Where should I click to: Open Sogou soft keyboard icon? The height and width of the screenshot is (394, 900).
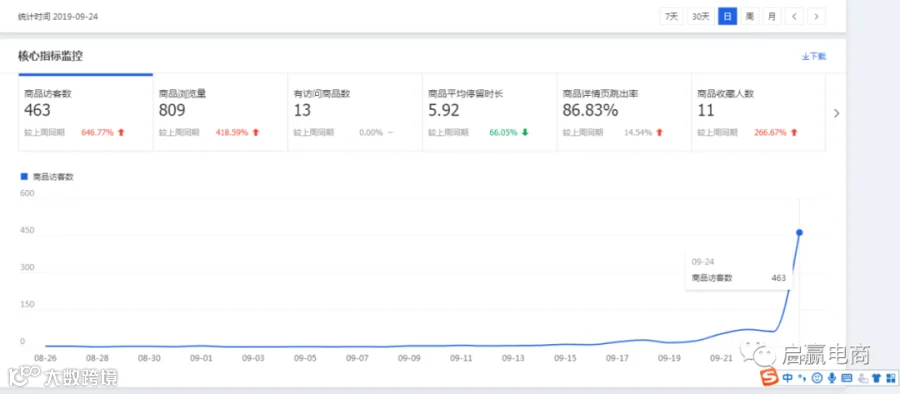[847, 378]
